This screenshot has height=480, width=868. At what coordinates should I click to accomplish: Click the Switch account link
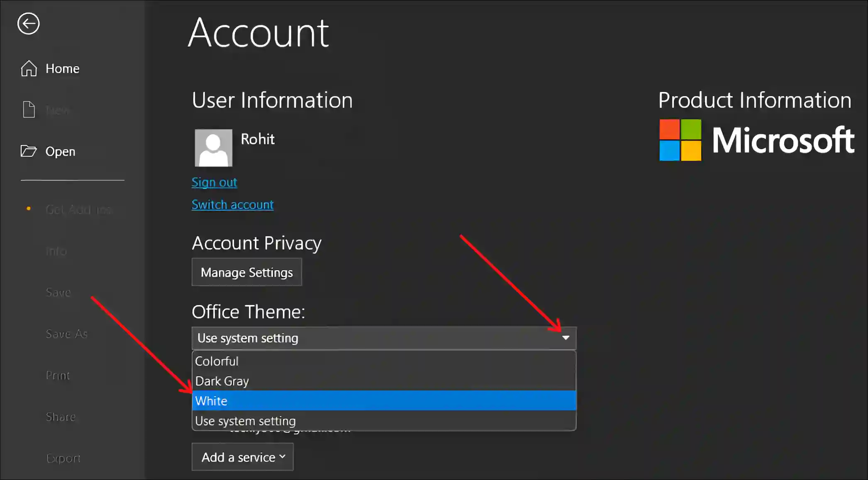(x=232, y=204)
